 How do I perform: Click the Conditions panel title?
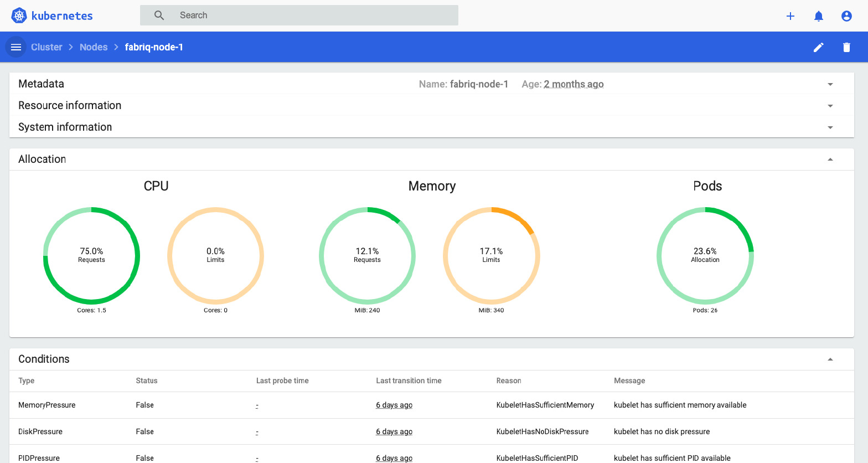(x=44, y=359)
